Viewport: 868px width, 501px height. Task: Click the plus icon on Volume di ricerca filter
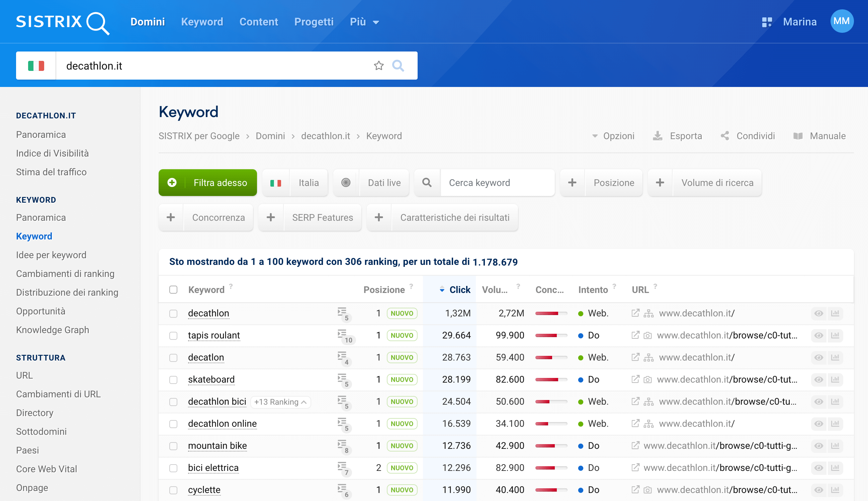[660, 182]
